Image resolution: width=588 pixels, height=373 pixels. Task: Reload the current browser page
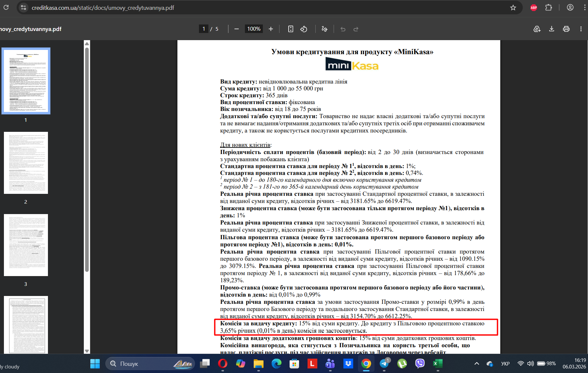tap(6, 7)
